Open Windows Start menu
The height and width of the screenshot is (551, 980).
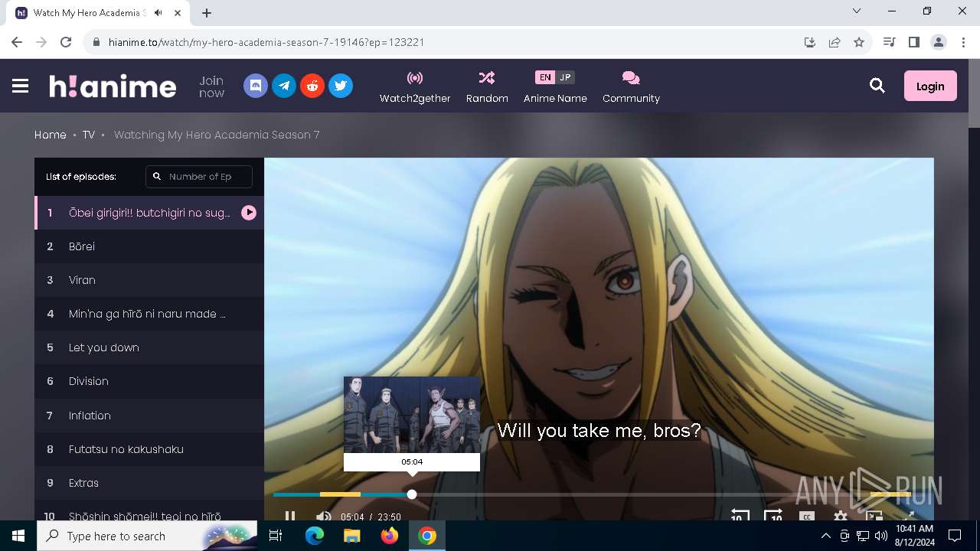point(18,536)
